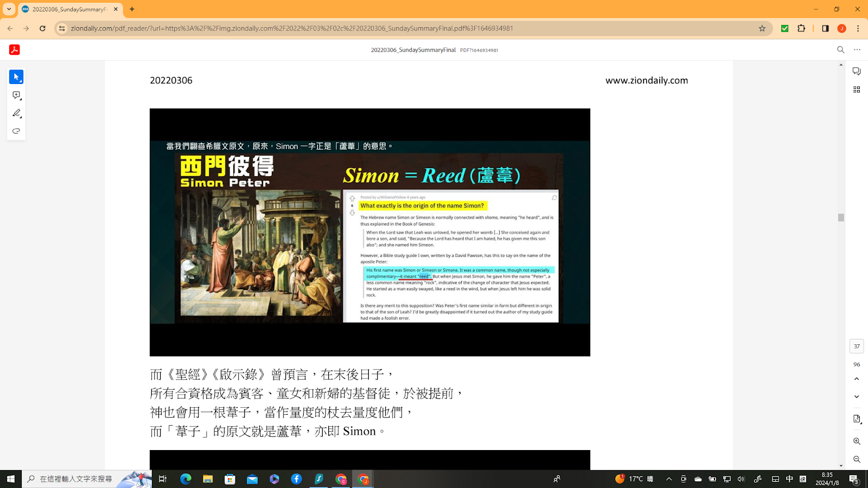
Task: Pick the freehand draw loop tool
Action: click(16, 131)
